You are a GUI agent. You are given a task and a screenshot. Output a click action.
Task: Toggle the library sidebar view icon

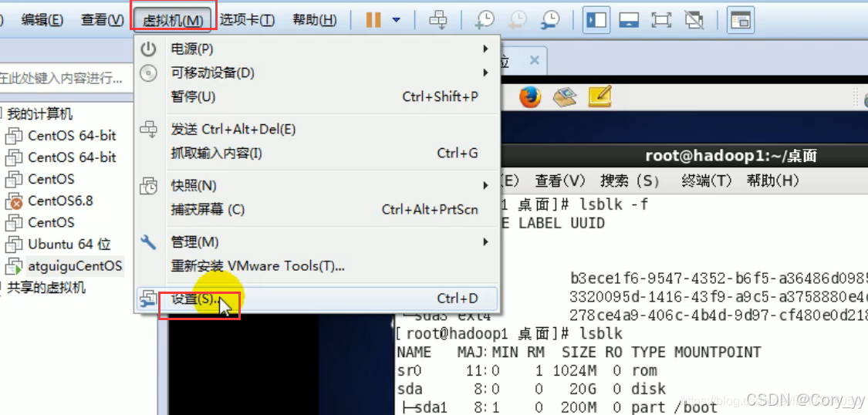(596, 21)
